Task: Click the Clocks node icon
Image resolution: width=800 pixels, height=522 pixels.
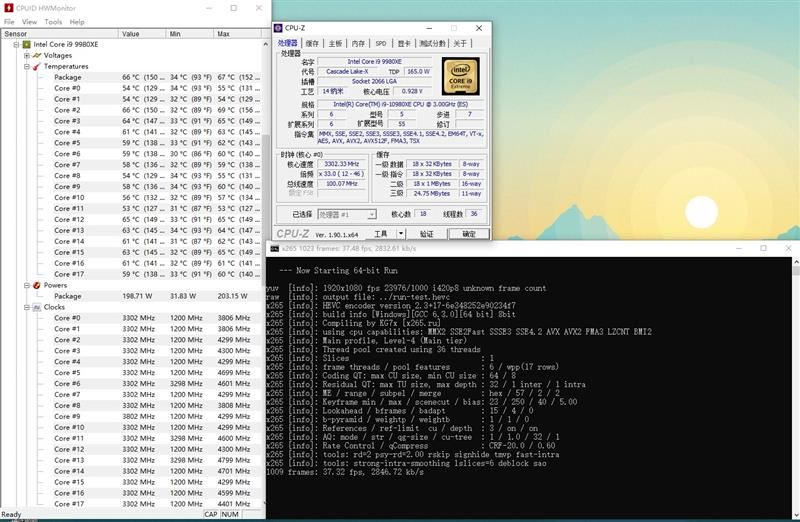Action: (x=36, y=307)
